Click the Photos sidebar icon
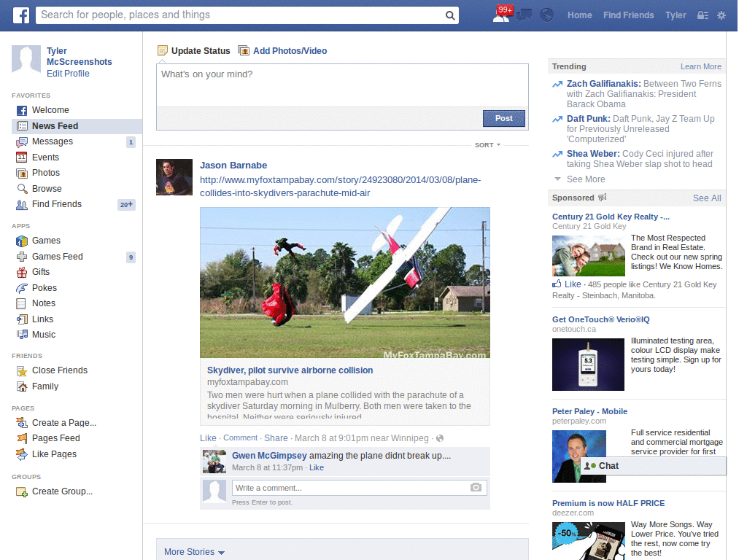Screen dimensions: 747x560 [x=22, y=174]
